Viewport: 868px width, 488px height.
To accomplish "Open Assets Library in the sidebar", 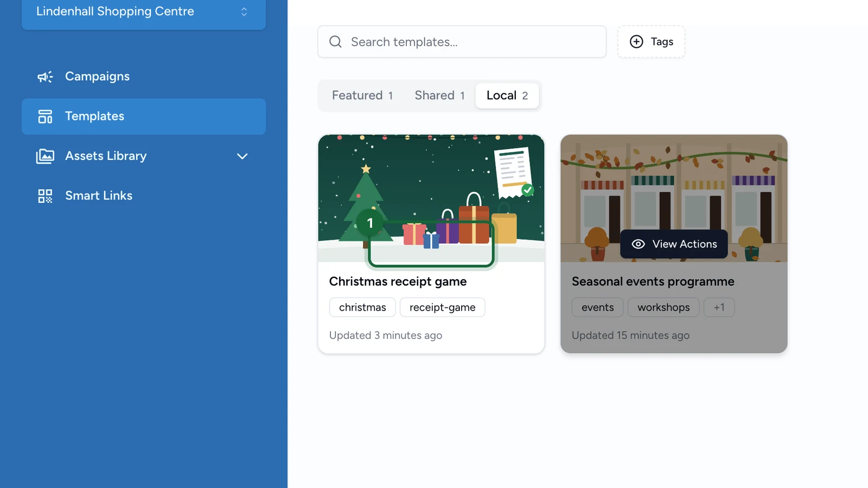I will coord(143,156).
